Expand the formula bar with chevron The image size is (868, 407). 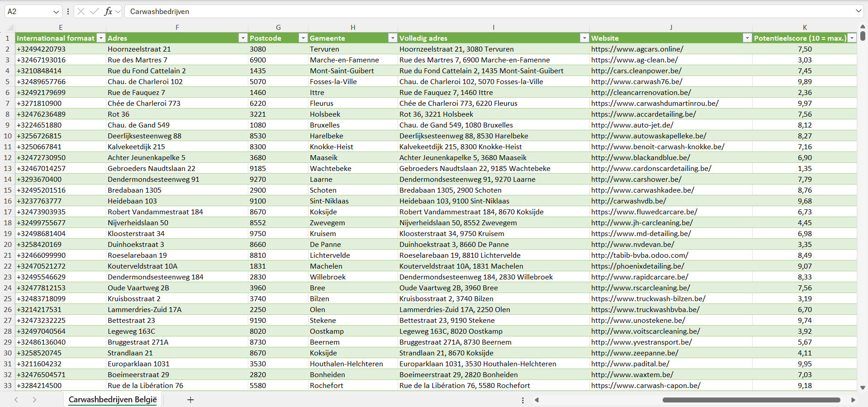click(x=858, y=11)
